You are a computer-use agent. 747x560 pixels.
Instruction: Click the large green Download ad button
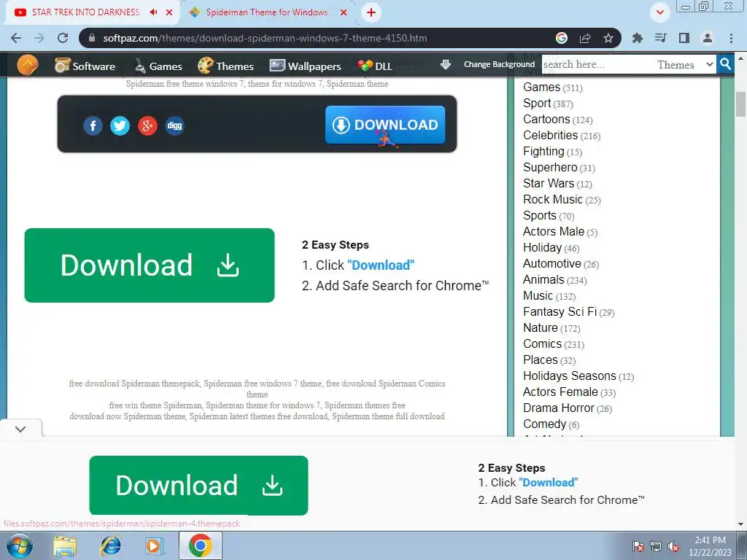coord(150,265)
